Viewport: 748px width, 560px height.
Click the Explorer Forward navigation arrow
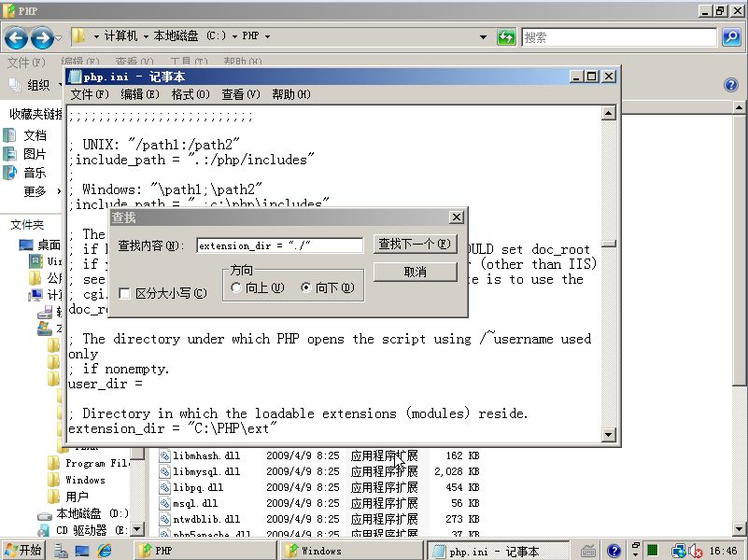tap(42, 37)
